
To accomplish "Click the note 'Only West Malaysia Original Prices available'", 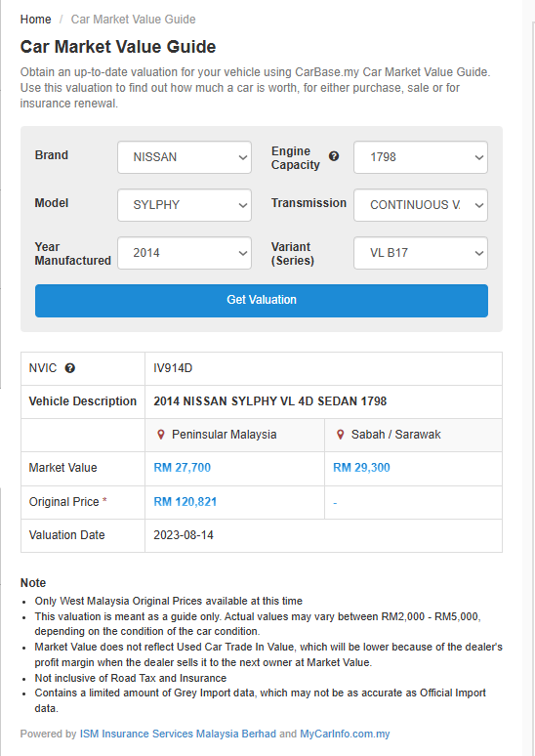I will (169, 602).
